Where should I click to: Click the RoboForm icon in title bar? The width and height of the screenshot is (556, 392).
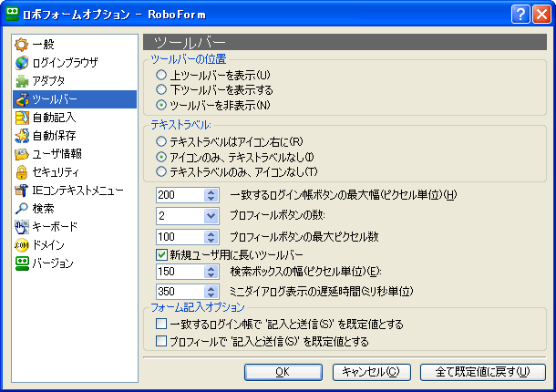click(x=13, y=15)
